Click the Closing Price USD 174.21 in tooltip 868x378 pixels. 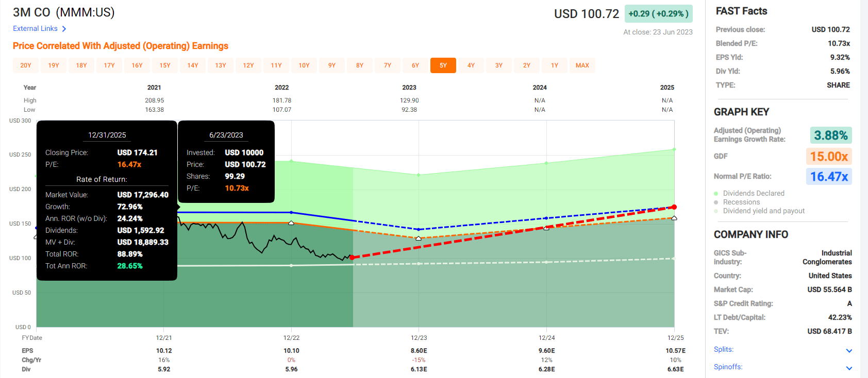click(x=138, y=152)
